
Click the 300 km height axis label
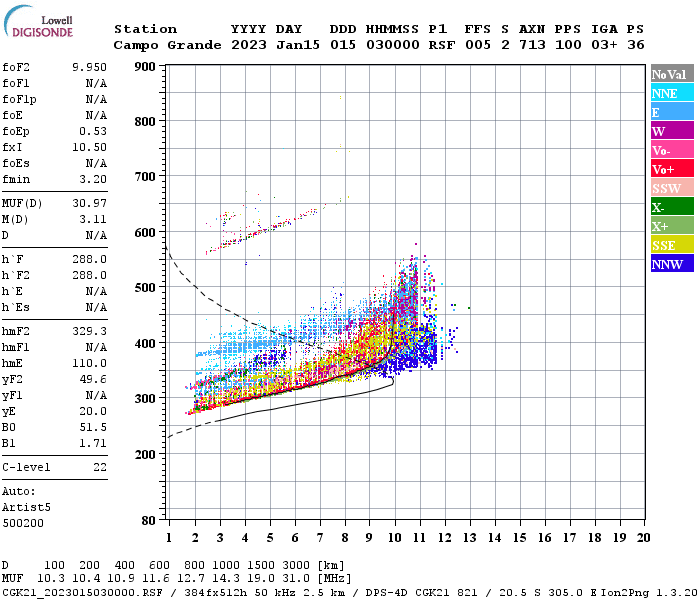(145, 398)
